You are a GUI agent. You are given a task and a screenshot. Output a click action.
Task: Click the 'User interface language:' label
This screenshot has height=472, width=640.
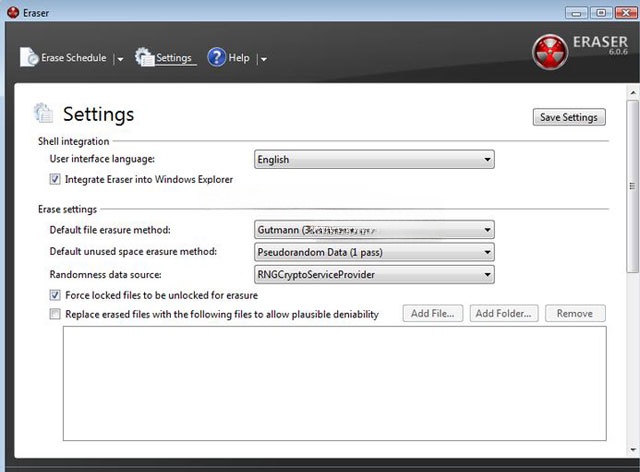102,158
